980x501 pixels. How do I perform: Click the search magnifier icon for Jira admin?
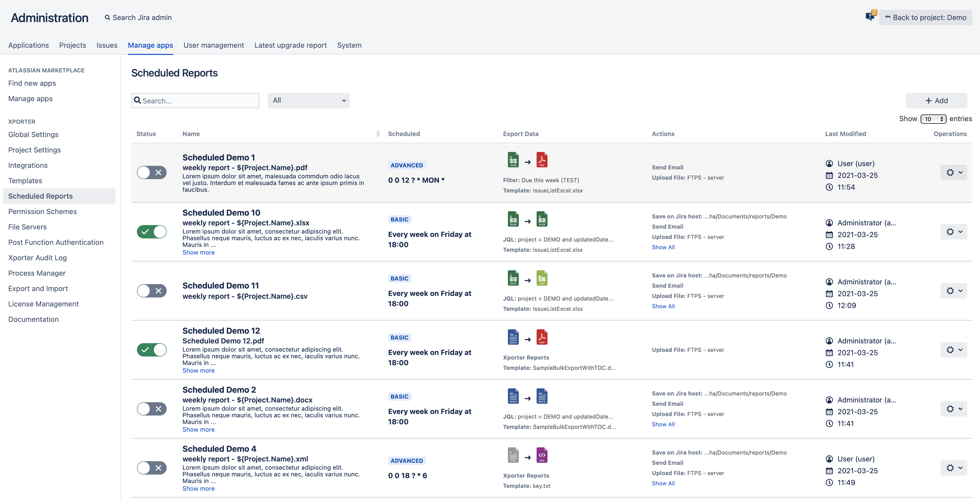[x=107, y=17]
